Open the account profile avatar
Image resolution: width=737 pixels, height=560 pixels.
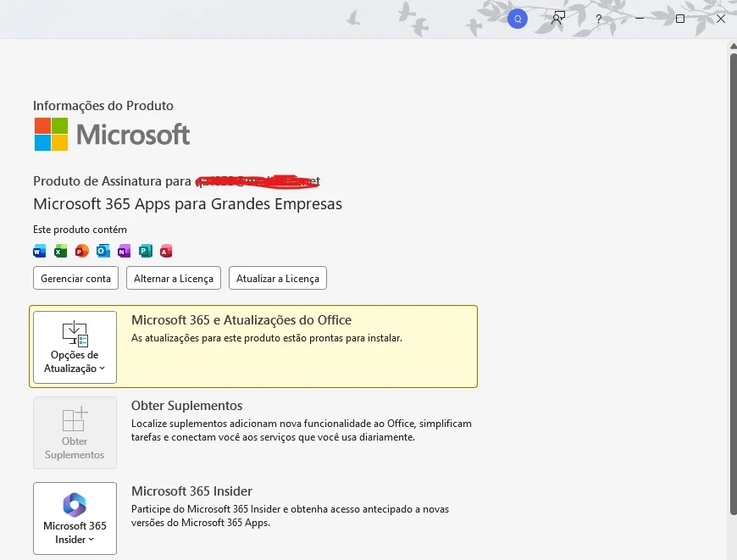click(518, 19)
